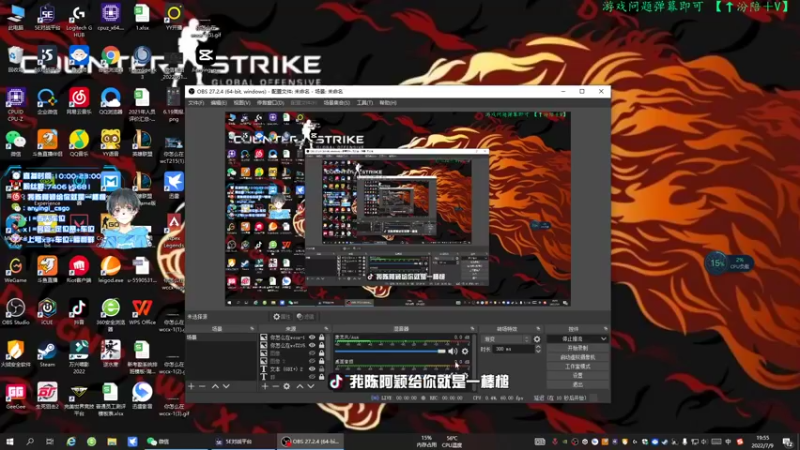Select the WPS Office desktop icon
800x450 pixels.
click(142, 312)
